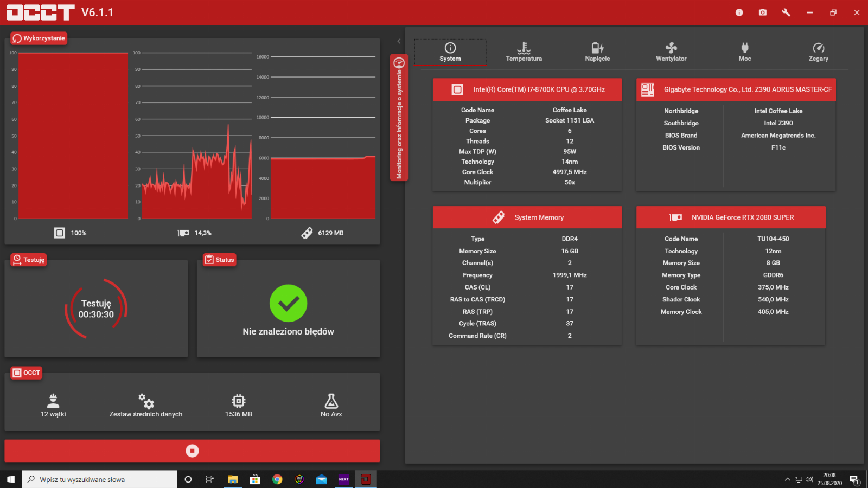
Task: Open the notification center icon
Action: [854, 479]
